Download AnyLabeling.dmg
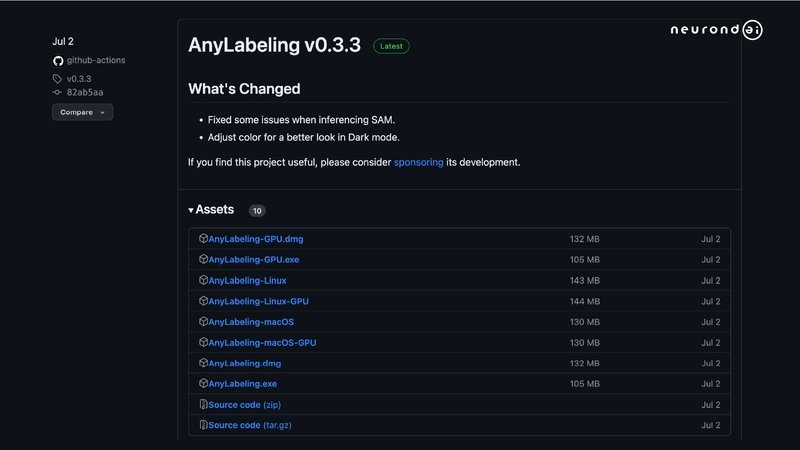The width and height of the screenshot is (800, 450). (x=244, y=363)
